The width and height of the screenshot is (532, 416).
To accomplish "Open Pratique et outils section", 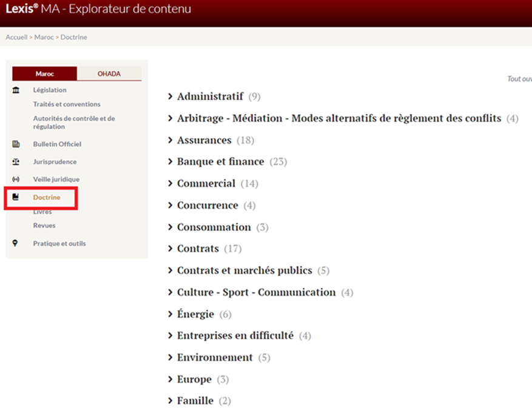I will [x=59, y=243].
